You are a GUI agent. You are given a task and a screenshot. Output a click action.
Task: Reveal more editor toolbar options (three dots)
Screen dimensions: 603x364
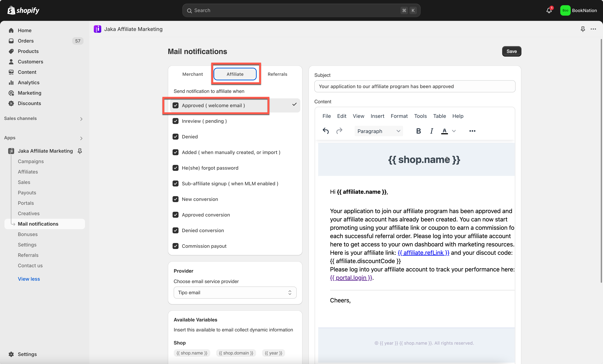[x=472, y=131]
